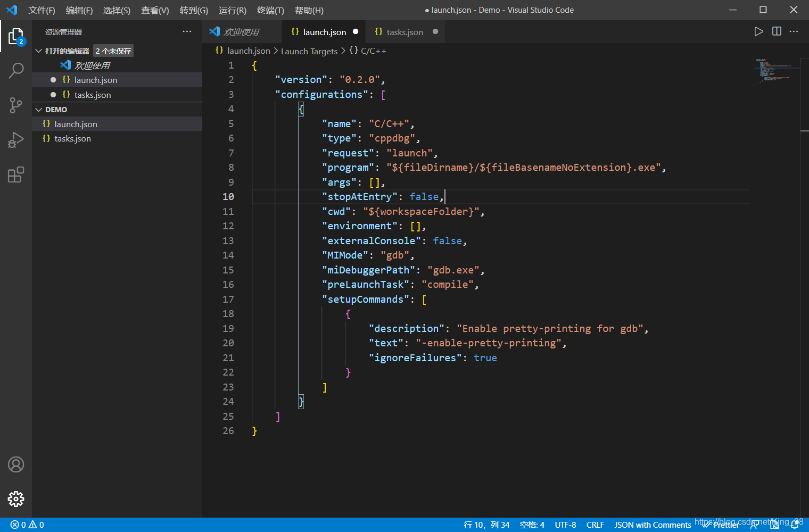Select 欢迎使用 in open editors list
The height and width of the screenshot is (532, 809).
click(117, 65)
